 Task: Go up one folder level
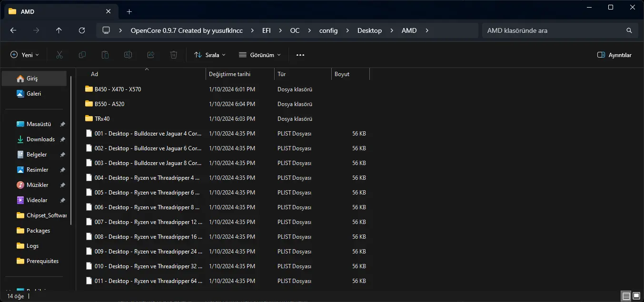point(59,30)
